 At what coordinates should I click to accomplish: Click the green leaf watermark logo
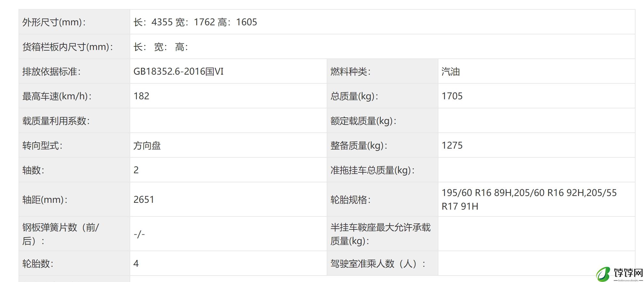603,274
